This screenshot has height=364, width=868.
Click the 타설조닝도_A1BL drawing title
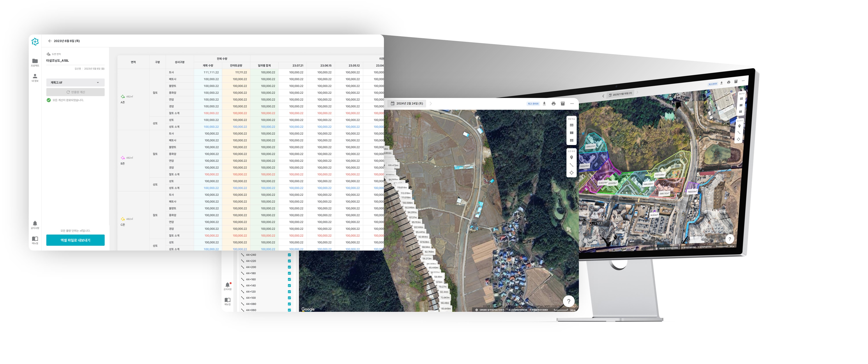(58, 61)
